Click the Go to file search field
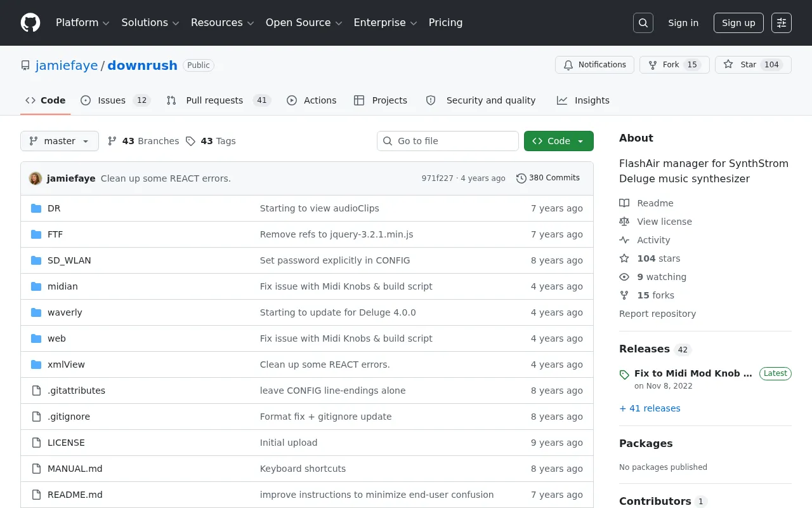Screen dimensions: 812x508 448,141
